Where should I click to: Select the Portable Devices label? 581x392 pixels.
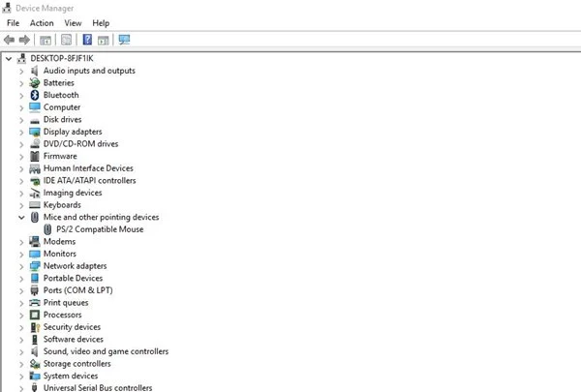73,278
